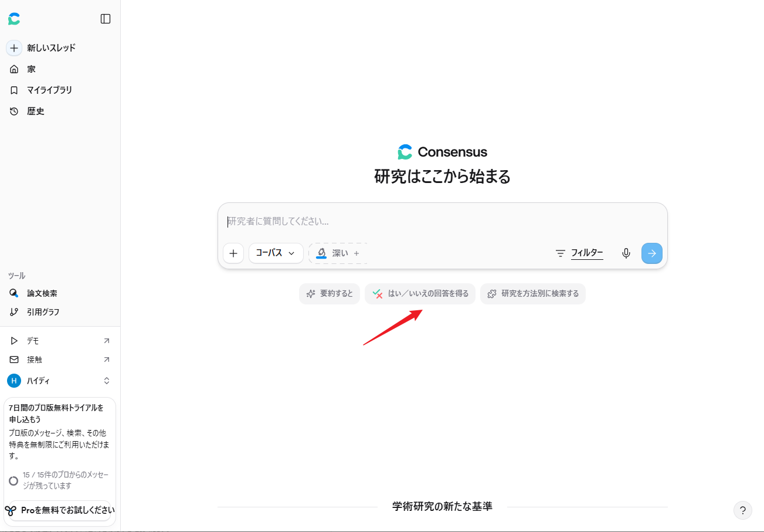Viewport: 764px width, 532px height.
Task: Click the filter lines icon beside フィルター
Action: (x=561, y=253)
